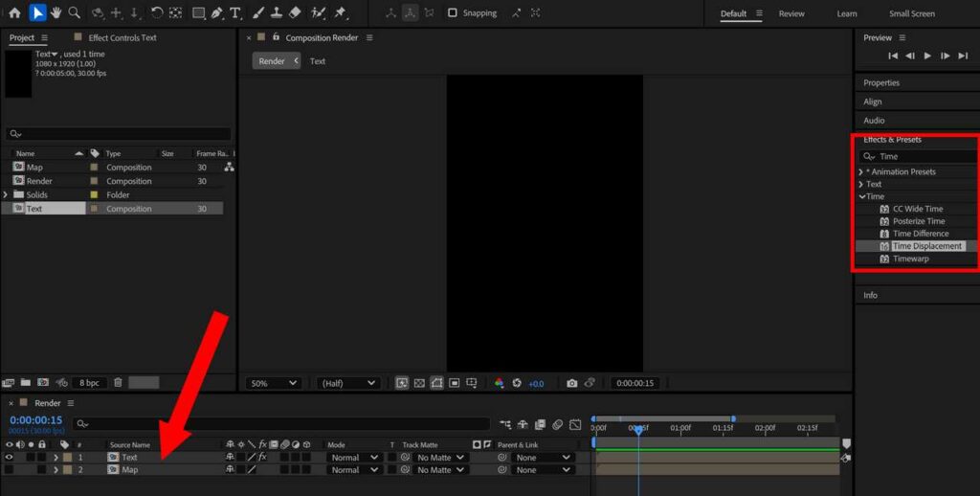Create a new composition icon
The image size is (980, 496).
(43, 382)
